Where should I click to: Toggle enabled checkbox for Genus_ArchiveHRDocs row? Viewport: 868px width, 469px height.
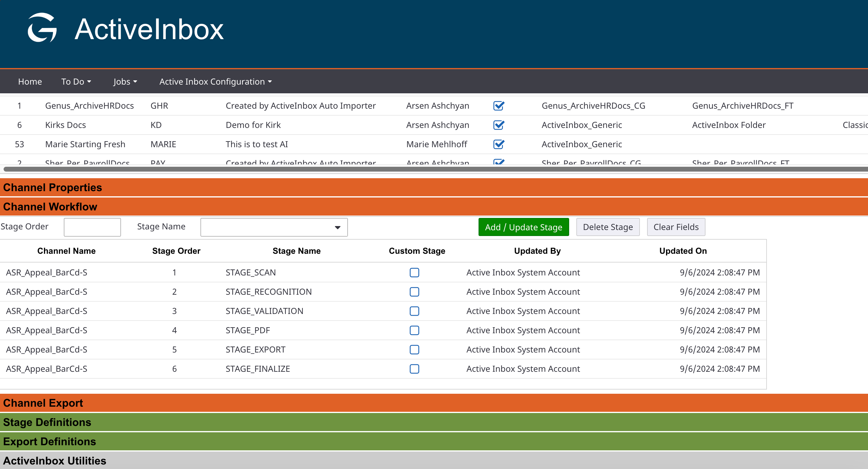498,106
